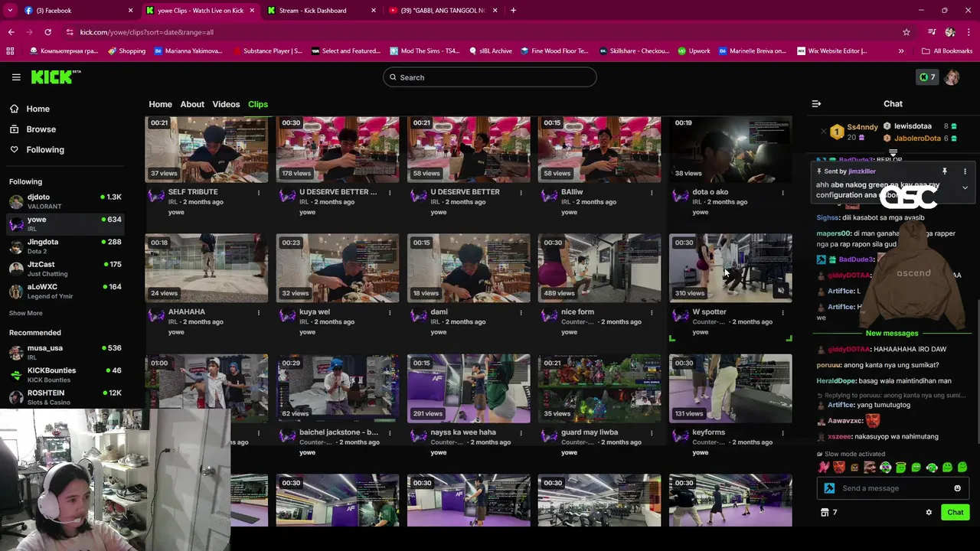This screenshot has height=551, width=980.
Task: Click the green 7 balance badge
Action: pos(927,77)
